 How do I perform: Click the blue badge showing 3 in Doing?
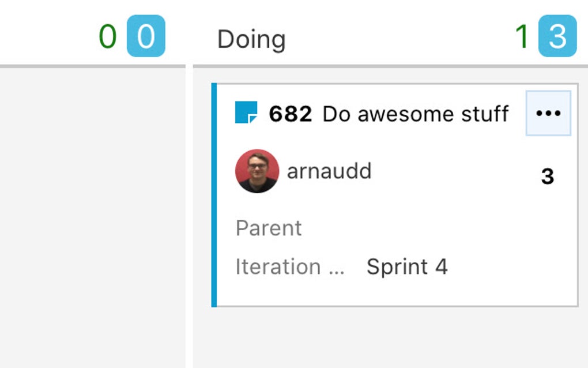(557, 37)
